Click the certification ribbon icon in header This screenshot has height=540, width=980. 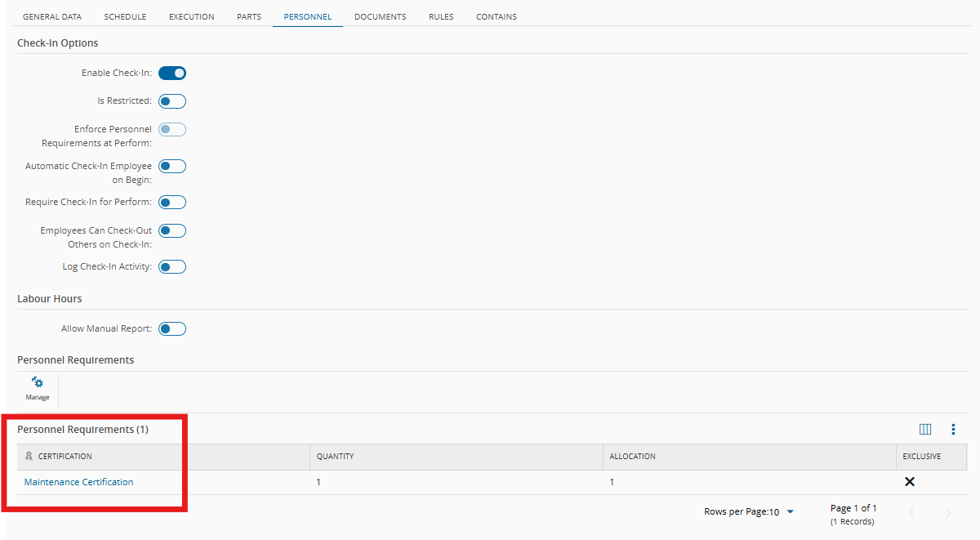point(29,457)
